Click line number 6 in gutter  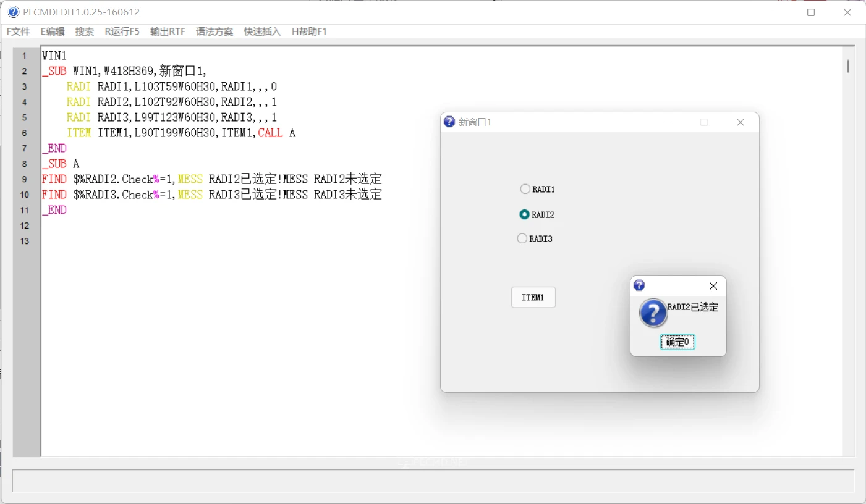tap(25, 133)
